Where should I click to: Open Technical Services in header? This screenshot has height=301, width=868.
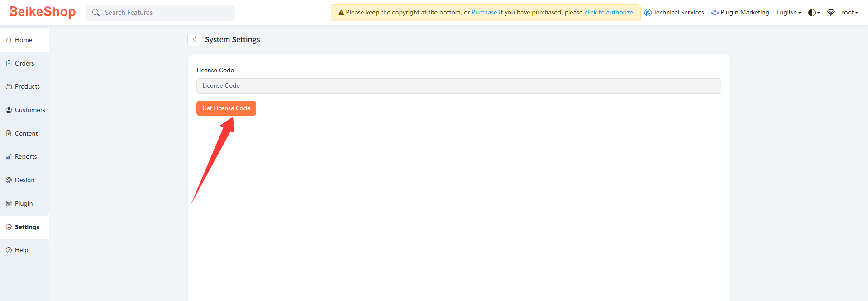(674, 13)
